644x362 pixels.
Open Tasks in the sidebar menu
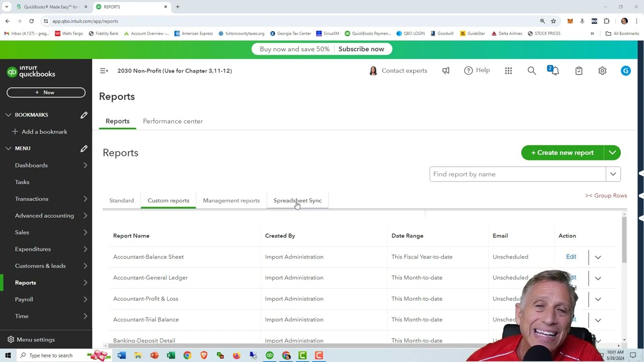coord(22,182)
